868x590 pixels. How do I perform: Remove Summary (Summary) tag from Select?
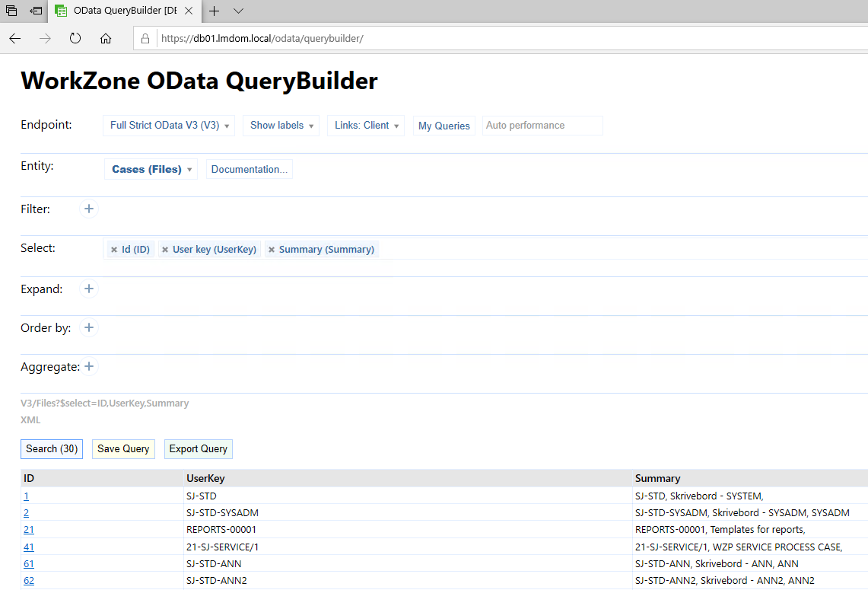272,250
